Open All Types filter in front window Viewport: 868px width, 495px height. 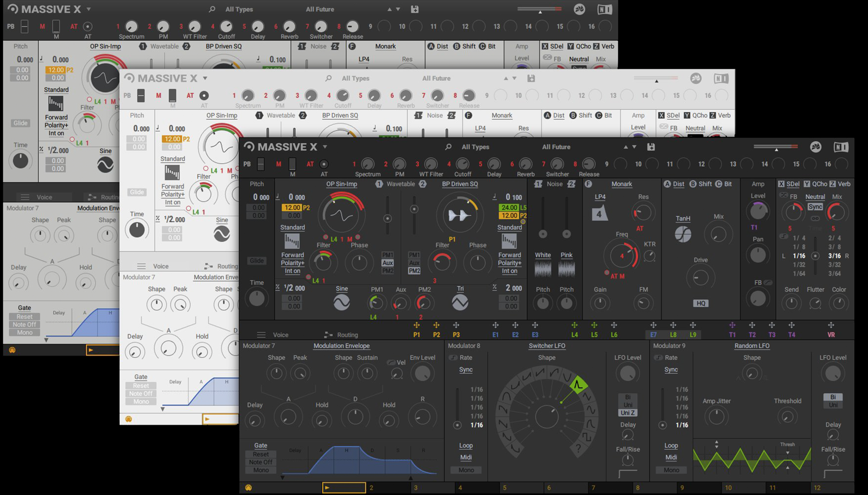[475, 147]
